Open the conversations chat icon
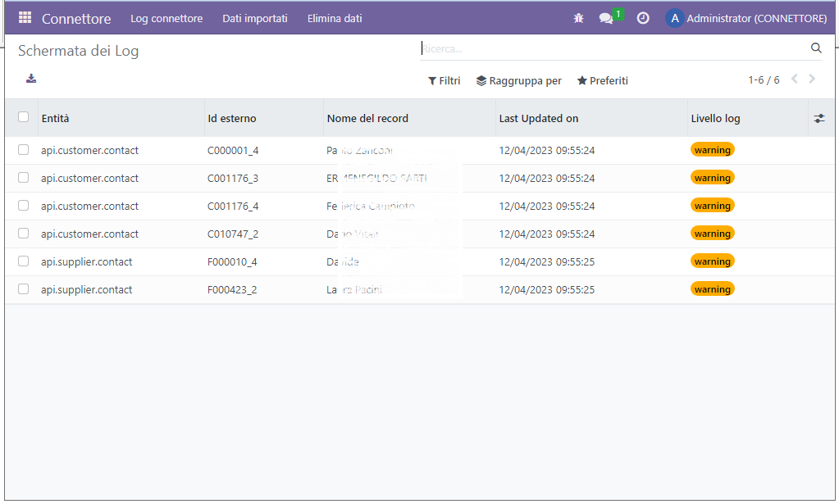This screenshot has width=839, height=504. (x=606, y=18)
